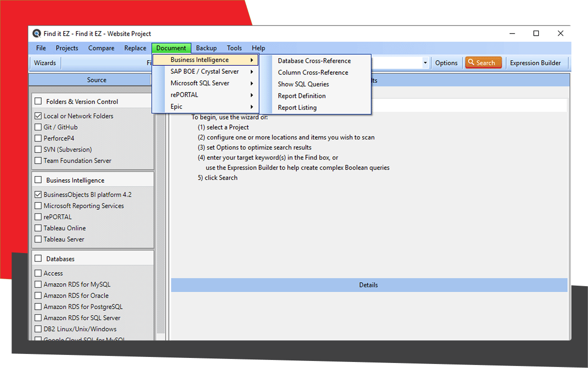Click the magnifier icon on Search button

[x=472, y=62]
